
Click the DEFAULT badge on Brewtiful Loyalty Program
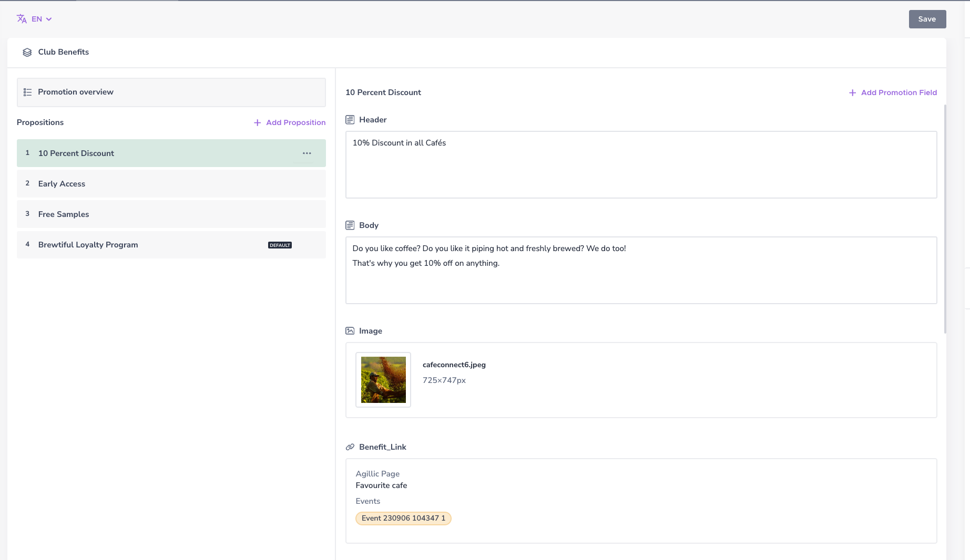click(x=280, y=245)
